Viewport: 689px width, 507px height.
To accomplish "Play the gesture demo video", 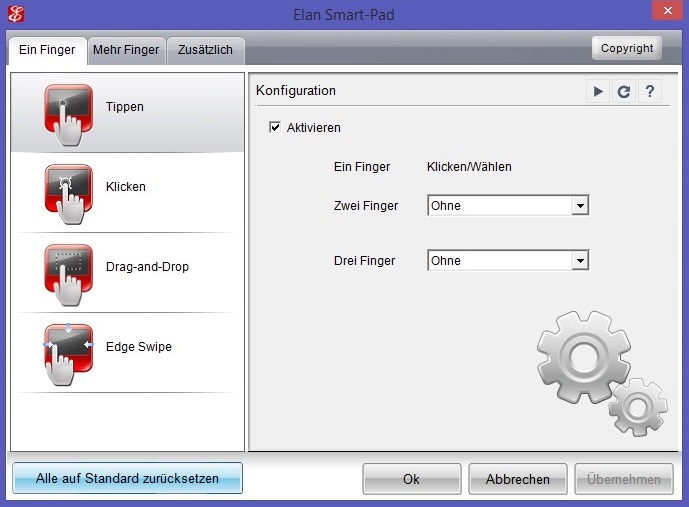I will coord(598,91).
